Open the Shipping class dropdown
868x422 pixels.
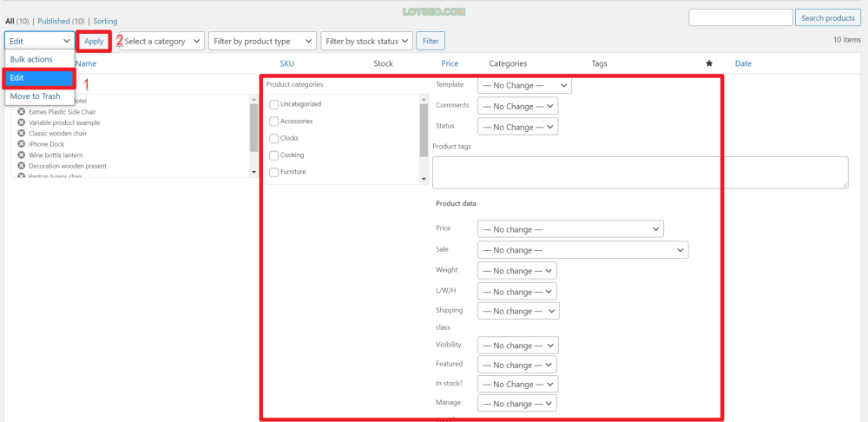[518, 311]
